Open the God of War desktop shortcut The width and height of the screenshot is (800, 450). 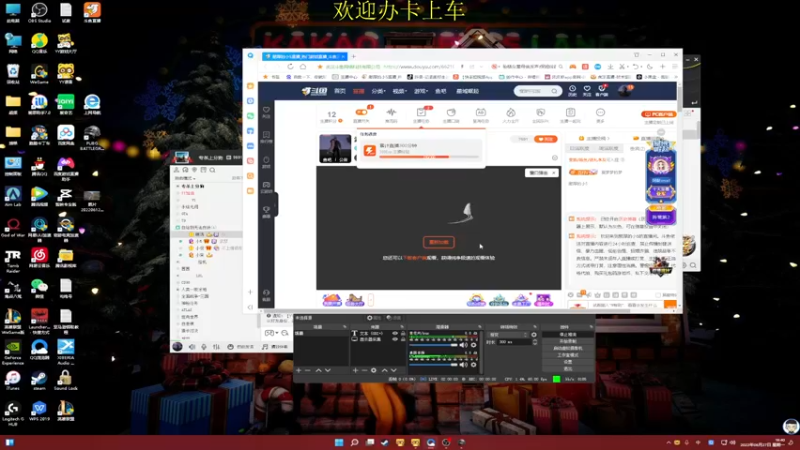(x=13, y=228)
